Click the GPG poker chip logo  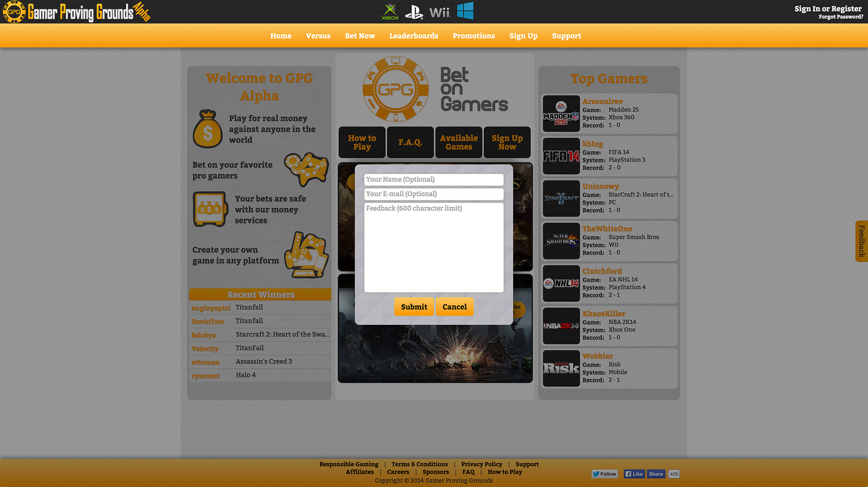(x=396, y=89)
